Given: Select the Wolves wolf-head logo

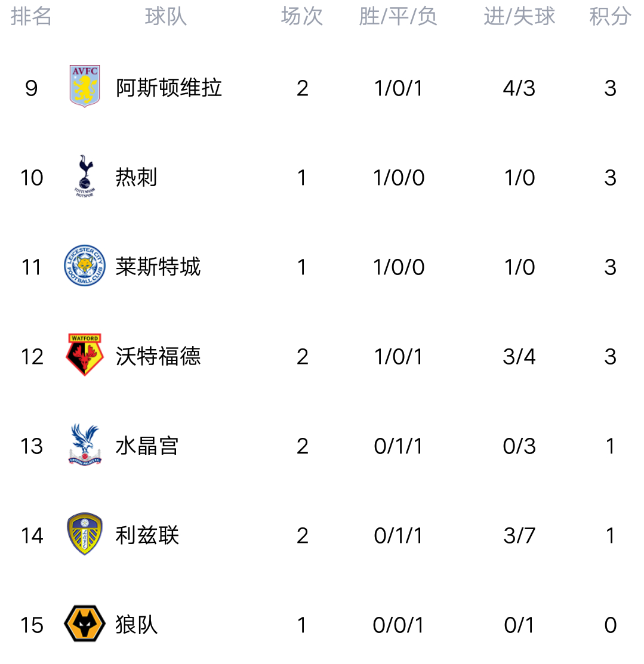Looking at the screenshot, I should coord(85,623).
